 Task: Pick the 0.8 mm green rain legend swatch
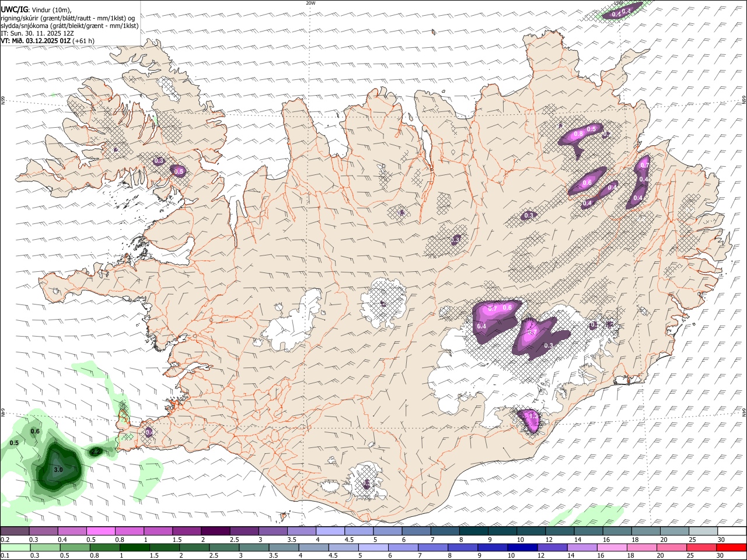104,547
